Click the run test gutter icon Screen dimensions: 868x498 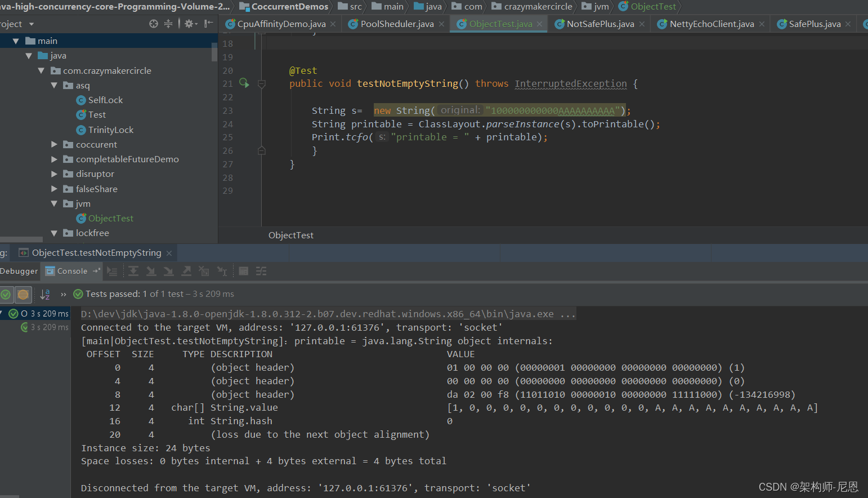[244, 83]
